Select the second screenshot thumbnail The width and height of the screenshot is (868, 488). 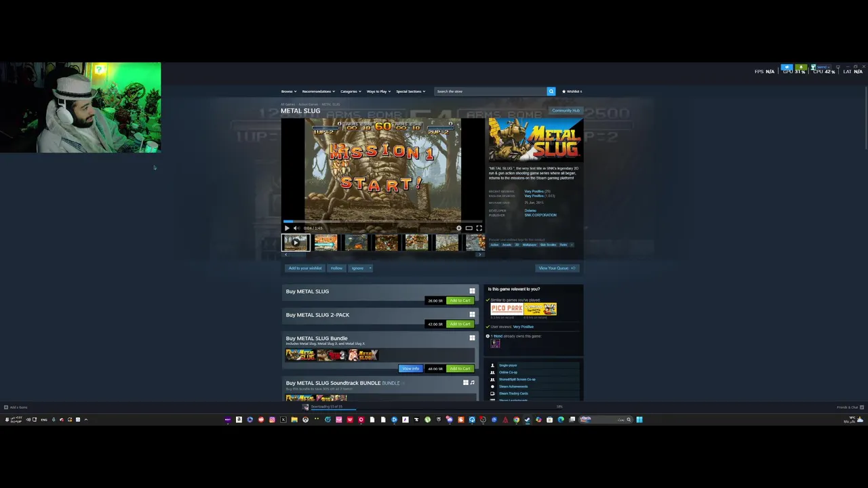click(x=325, y=242)
